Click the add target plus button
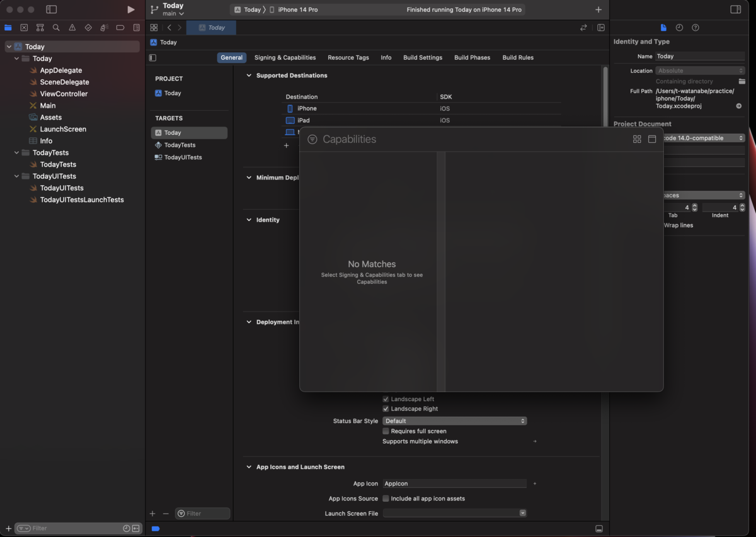The width and height of the screenshot is (756, 537). 152,513
